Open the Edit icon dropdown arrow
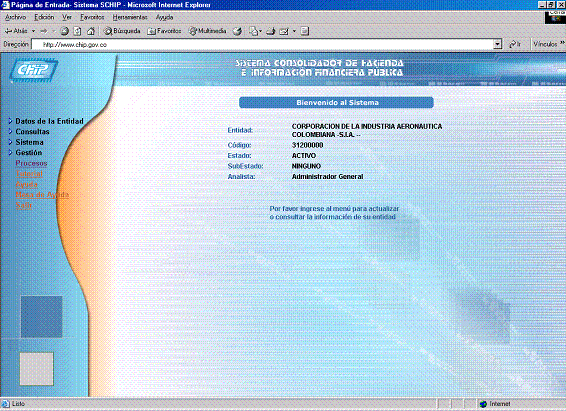Viewport: 566px width, 411px height. (x=294, y=31)
